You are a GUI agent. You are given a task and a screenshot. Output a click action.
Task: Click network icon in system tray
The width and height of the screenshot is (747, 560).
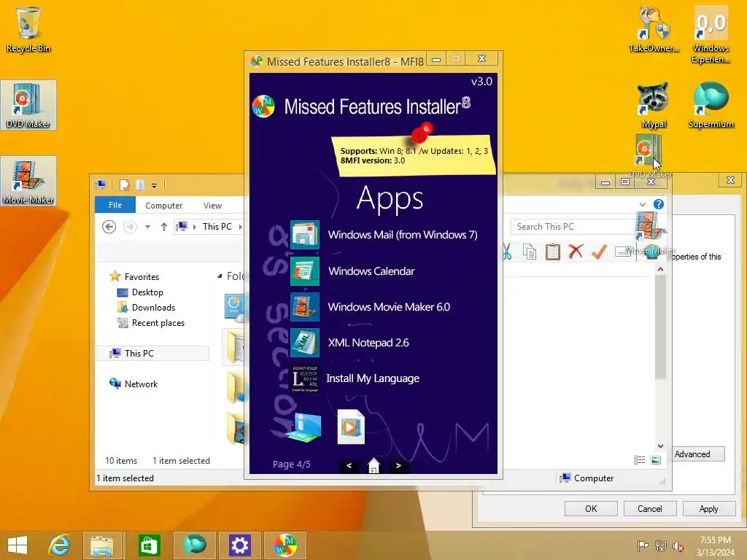pyautogui.click(x=660, y=545)
